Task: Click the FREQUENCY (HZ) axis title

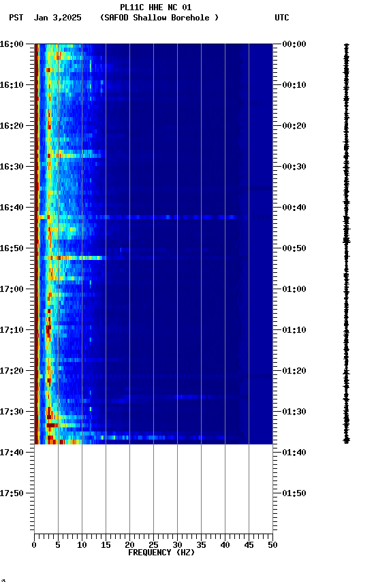Action: pos(161,553)
